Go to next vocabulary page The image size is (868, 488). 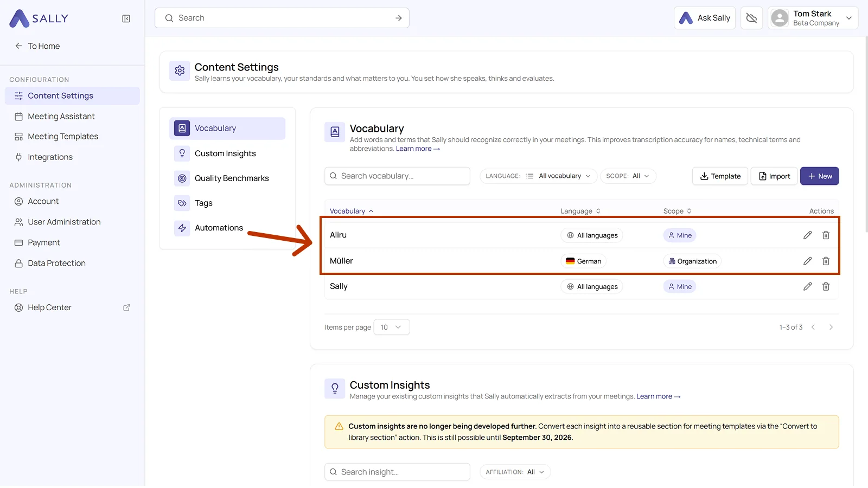point(831,327)
